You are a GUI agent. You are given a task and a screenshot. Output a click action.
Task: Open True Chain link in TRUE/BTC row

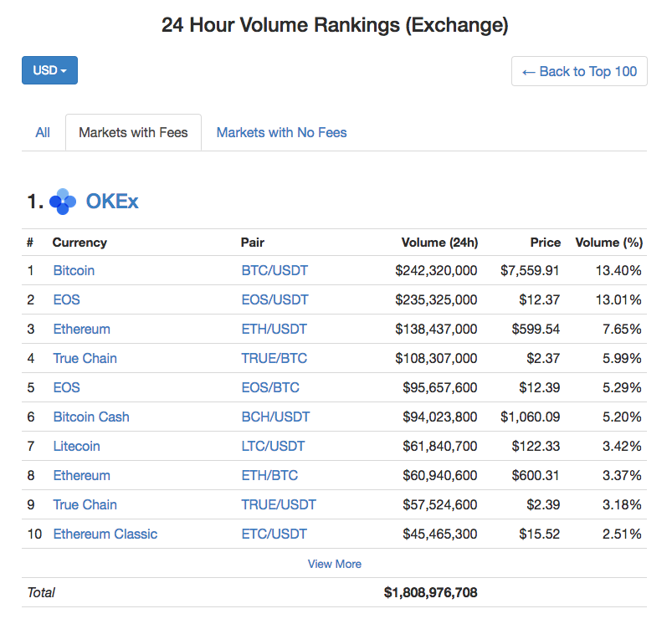(85, 358)
